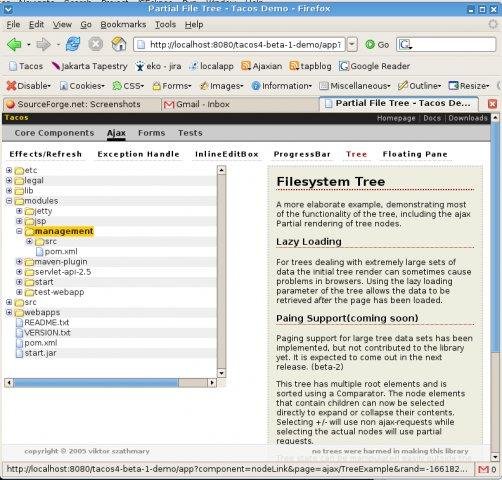
Task: Open the Floating Pane demo link
Action: [415, 154]
